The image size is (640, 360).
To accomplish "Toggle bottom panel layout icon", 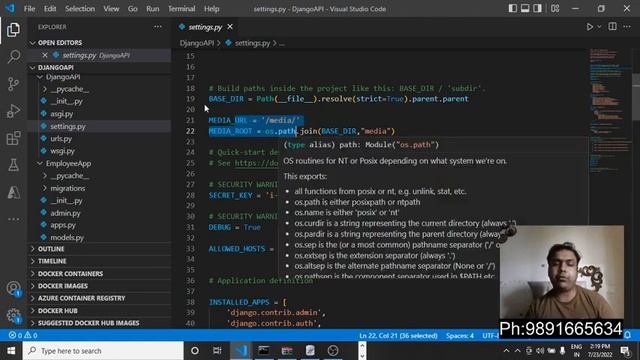I will point(525,9).
